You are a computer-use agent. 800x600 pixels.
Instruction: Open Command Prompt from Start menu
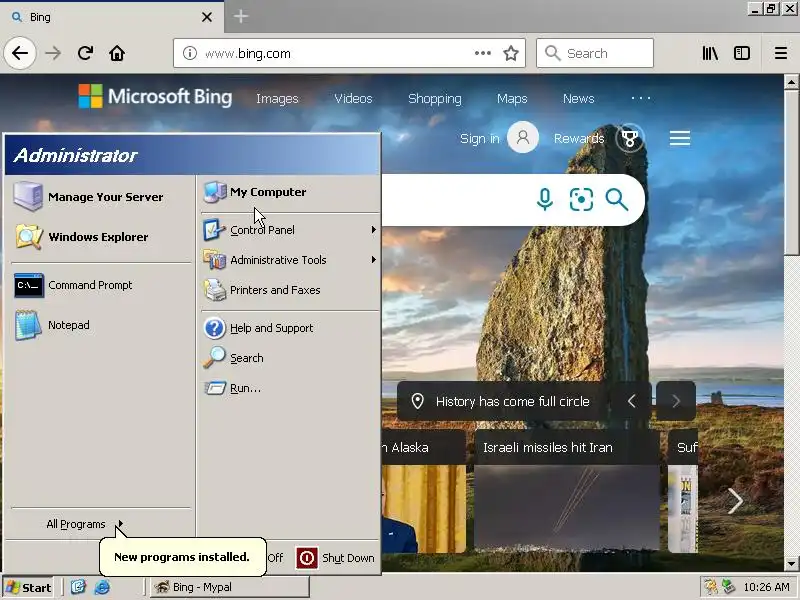(100, 285)
